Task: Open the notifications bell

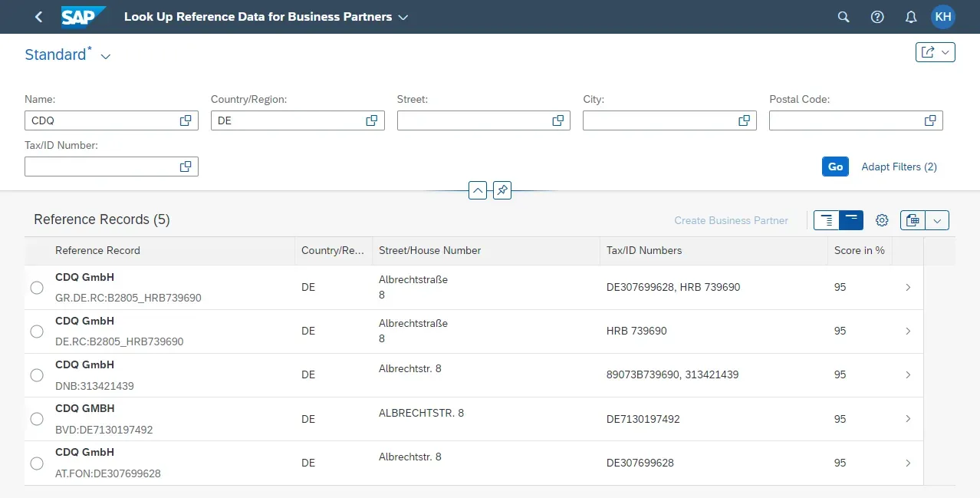Action: coord(911,17)
